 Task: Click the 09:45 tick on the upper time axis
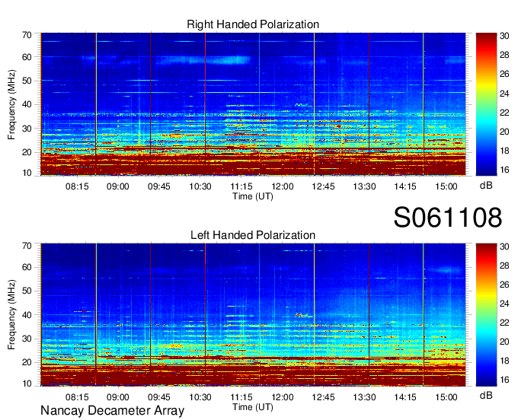(x=159, y=186)
